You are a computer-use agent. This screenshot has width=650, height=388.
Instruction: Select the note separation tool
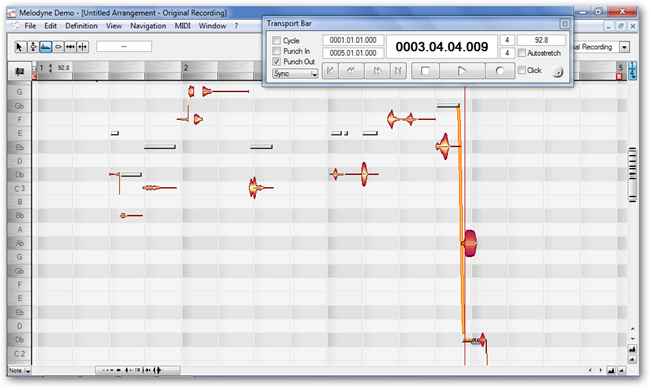tap(83, 47)
